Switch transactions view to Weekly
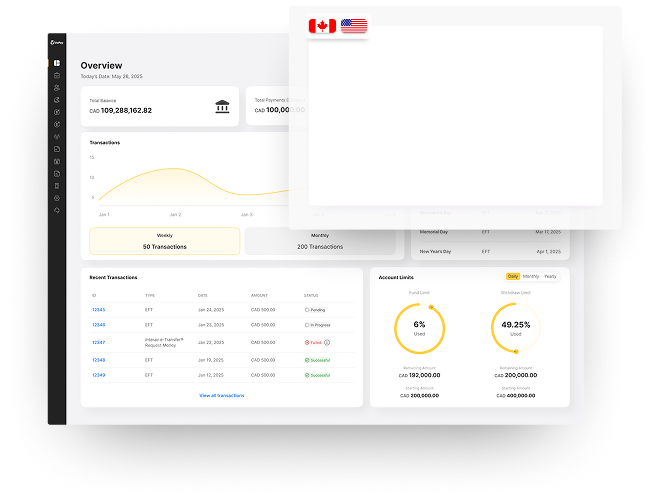The height and width of the screenshot is (501, 655). pos(164,241)
